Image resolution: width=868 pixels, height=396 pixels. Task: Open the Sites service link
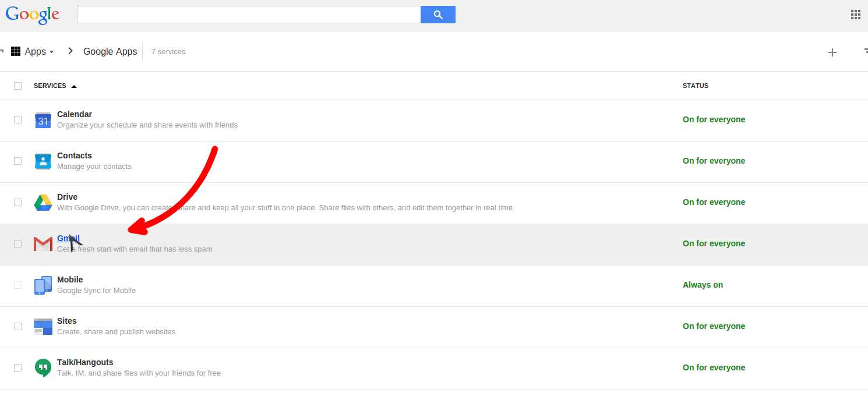[67, 321]
